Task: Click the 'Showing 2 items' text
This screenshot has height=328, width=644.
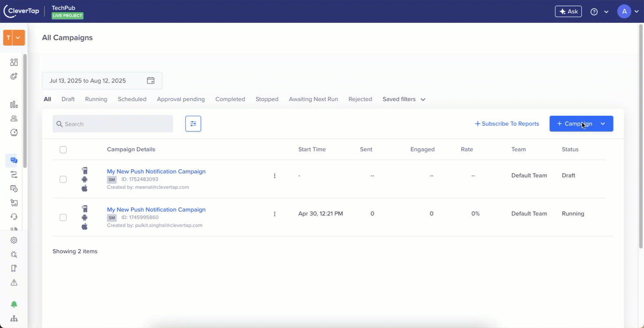Action: pyautogui.click(x=75, y=251)
